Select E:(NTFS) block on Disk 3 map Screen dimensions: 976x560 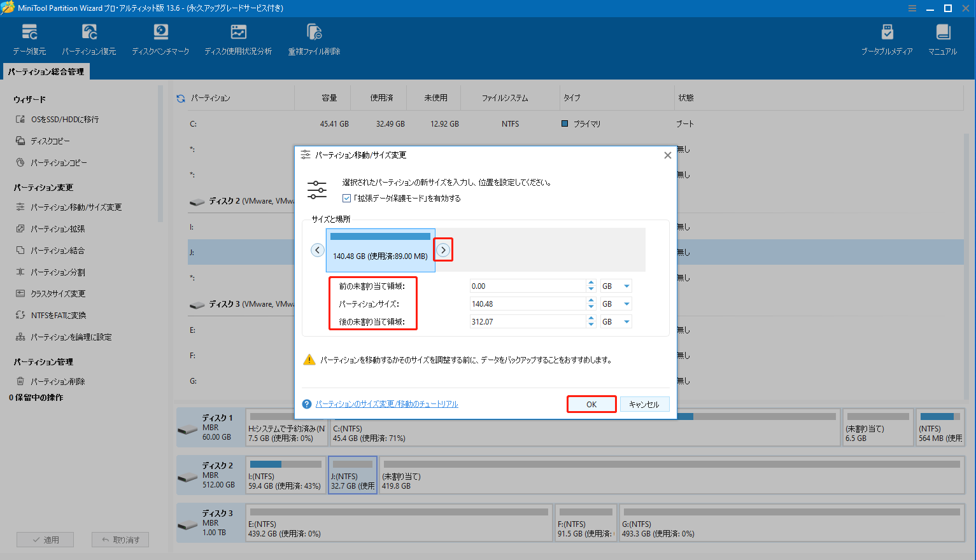pos(399,523)
